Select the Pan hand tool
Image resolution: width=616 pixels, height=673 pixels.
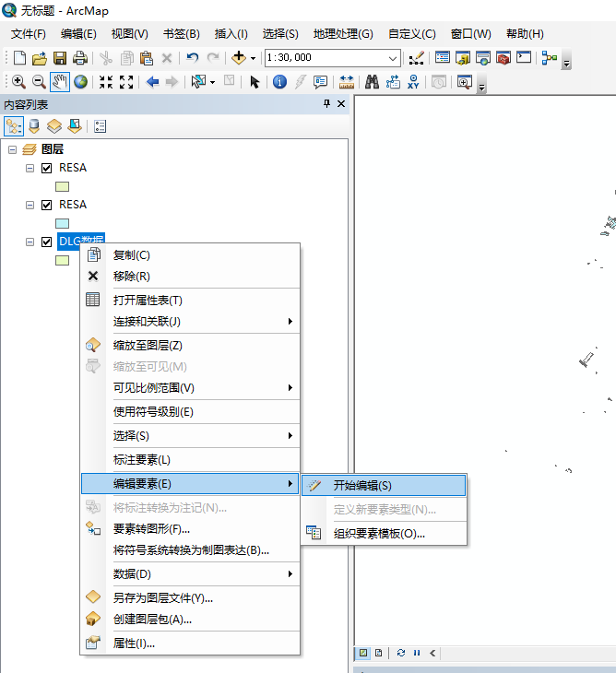point(60,81)
